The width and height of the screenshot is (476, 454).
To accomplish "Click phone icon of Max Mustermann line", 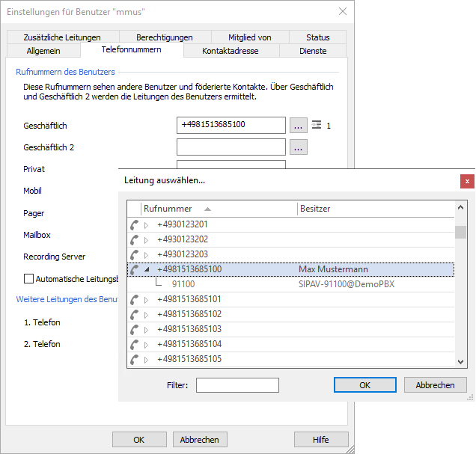I will [134, 269].
